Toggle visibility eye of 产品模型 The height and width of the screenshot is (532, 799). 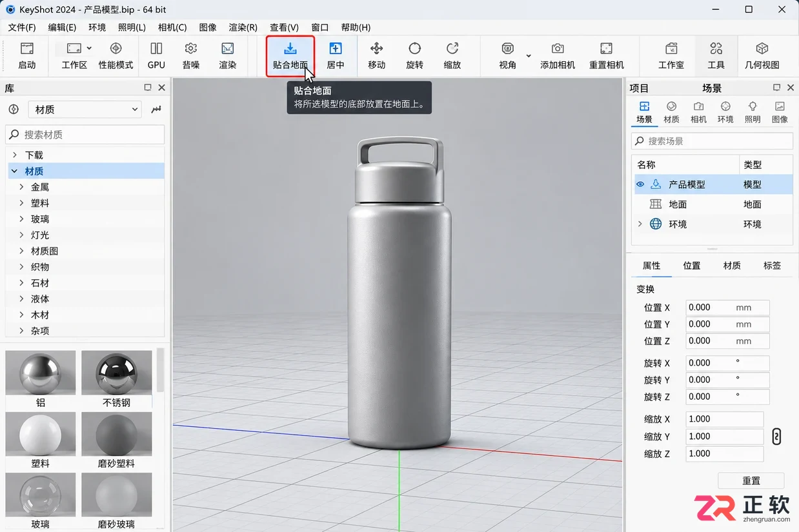point(640,184)
